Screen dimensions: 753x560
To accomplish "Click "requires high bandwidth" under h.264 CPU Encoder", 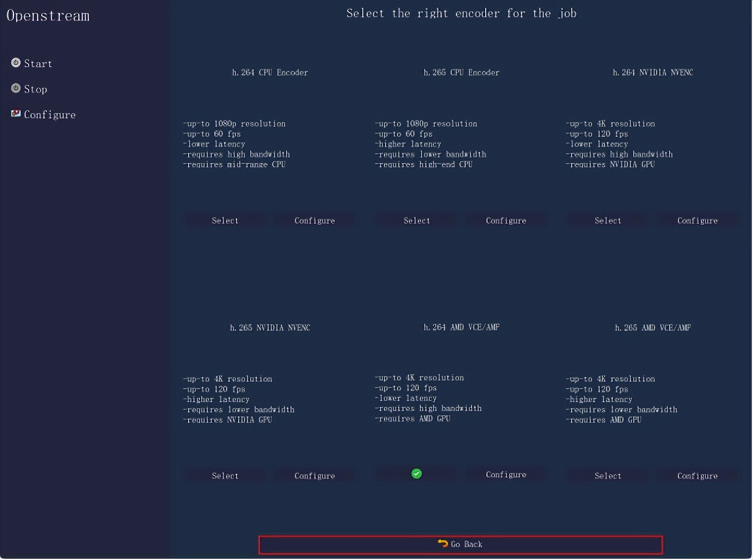I will [237, 154].
